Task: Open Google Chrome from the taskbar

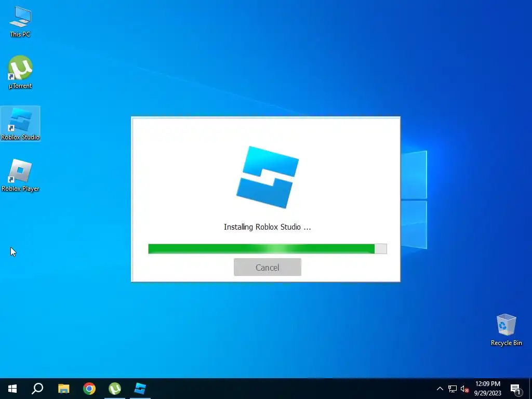Action: 89,389
